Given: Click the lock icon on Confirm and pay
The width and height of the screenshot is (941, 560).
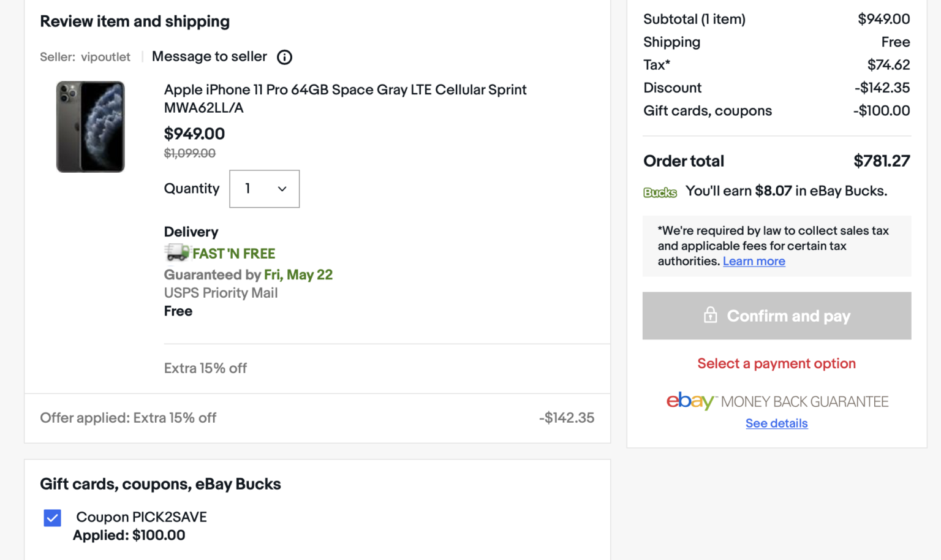Looking at the screenshot, I should point(710,316).
